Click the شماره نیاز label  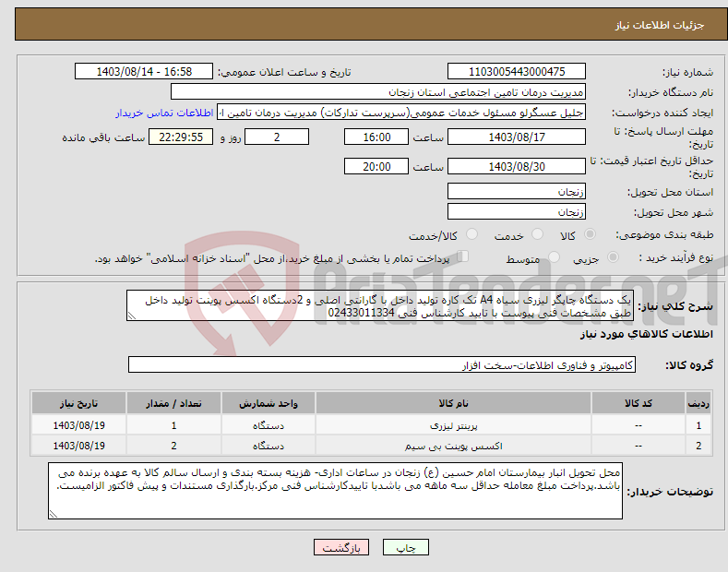click(687, 72)
